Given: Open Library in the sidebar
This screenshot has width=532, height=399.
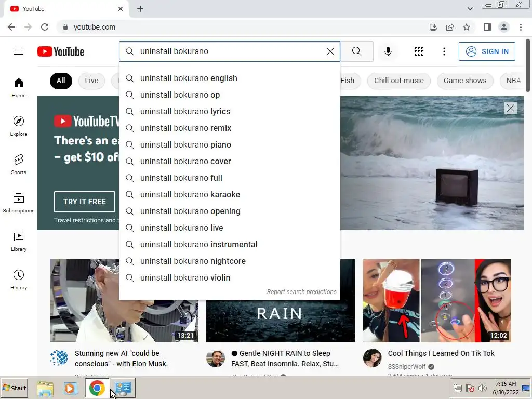Looking at the screenshot, I should 19,241.
